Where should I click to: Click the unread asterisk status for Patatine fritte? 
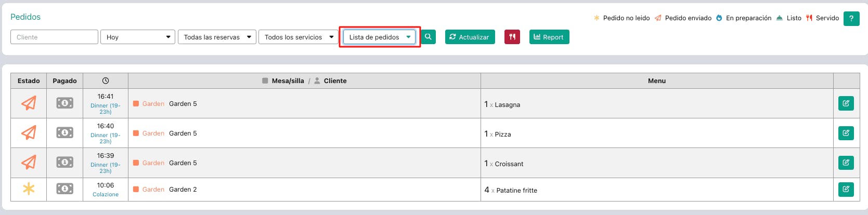click(29, 189)
